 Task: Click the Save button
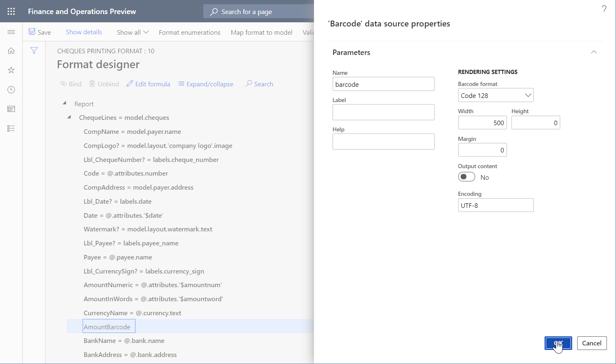click(40, 32)
